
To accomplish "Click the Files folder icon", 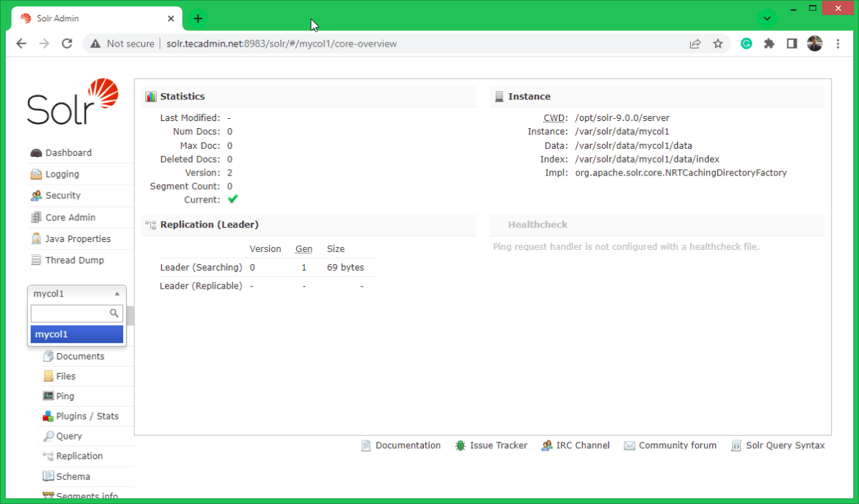I will (x=49, y=376).
